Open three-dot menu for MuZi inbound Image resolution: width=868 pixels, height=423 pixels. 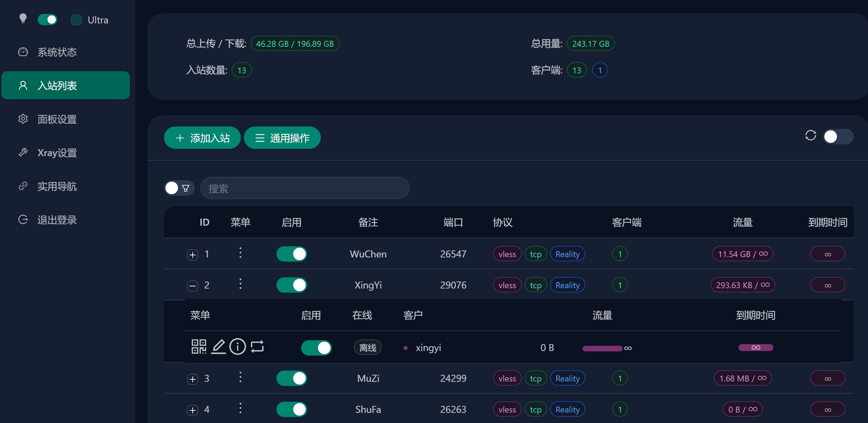[240, 377]
